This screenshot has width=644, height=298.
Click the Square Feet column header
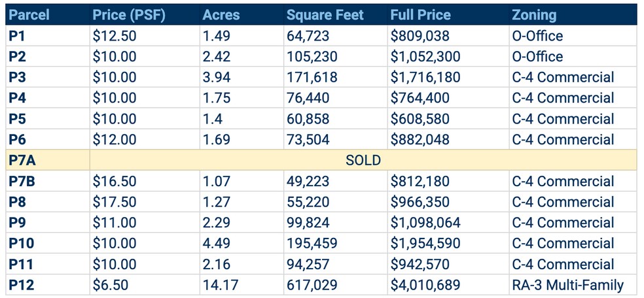pos(325,14)
